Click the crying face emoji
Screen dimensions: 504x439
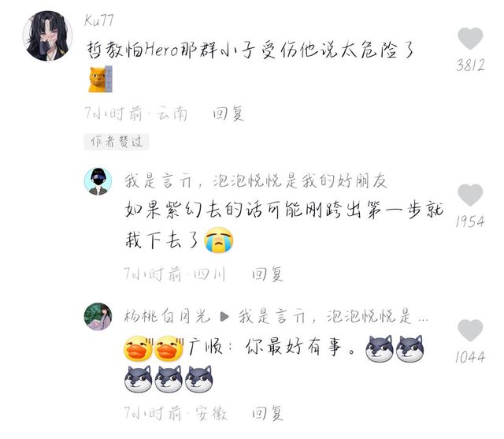click(219, 240)
